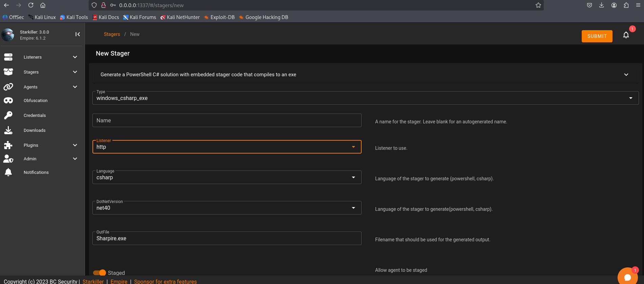This screenshot has height=284, width=644.
Task: Open the Kali NetHunter bookmark
Action: click(x=180, y=17)
